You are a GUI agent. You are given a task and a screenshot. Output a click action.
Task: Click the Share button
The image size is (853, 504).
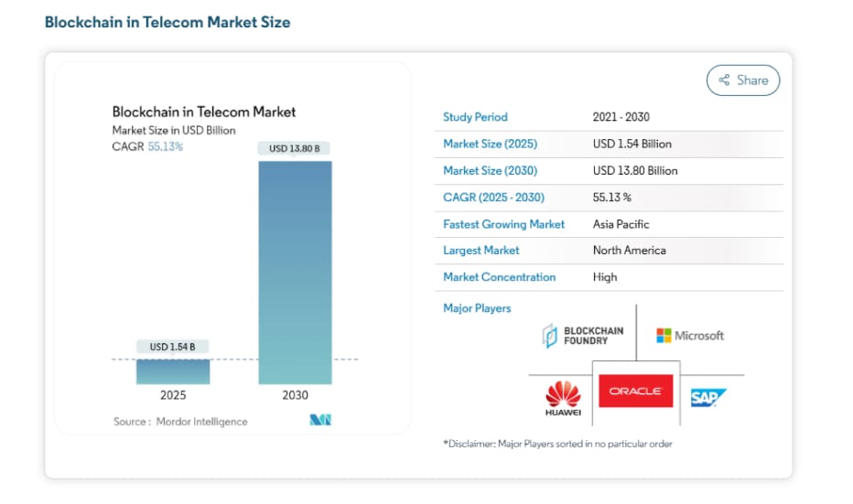pos(742,80)
